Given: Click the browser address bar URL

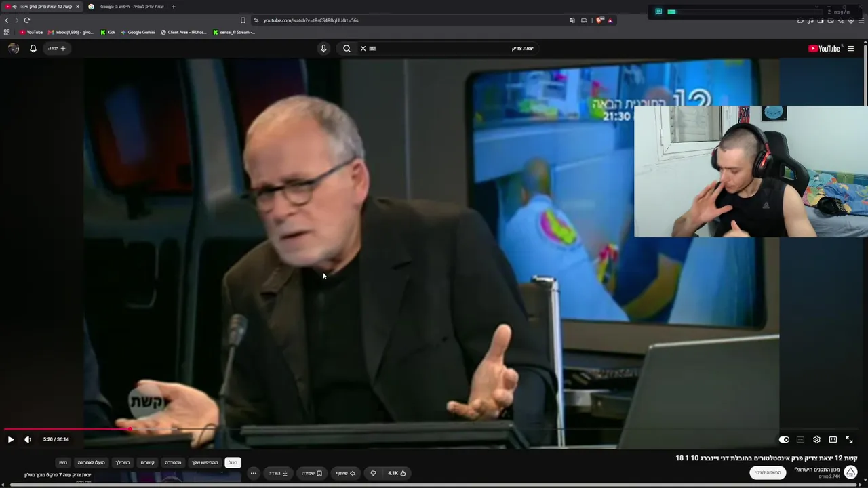Looking at the screenshot, I should [x=311, y=20].
